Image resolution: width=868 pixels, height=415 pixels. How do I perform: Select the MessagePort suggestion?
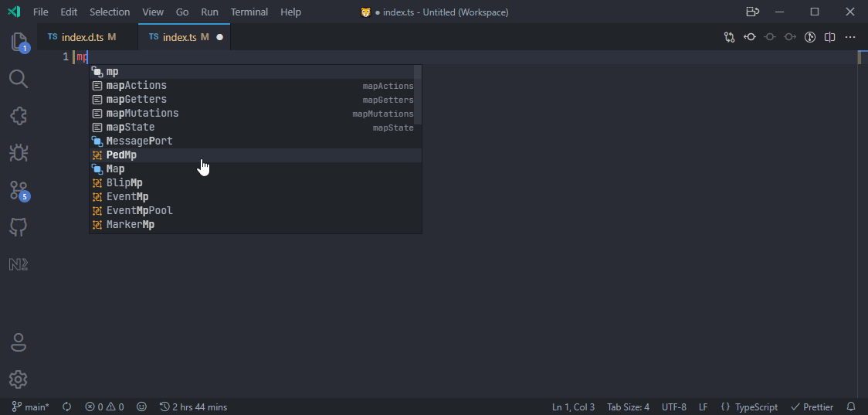click(x=255, y=141)
